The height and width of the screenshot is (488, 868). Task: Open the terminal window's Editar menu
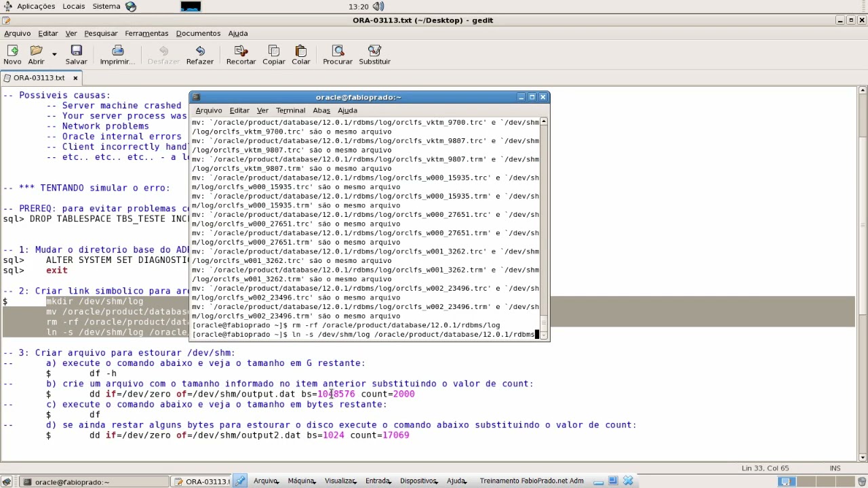(239, 110)
